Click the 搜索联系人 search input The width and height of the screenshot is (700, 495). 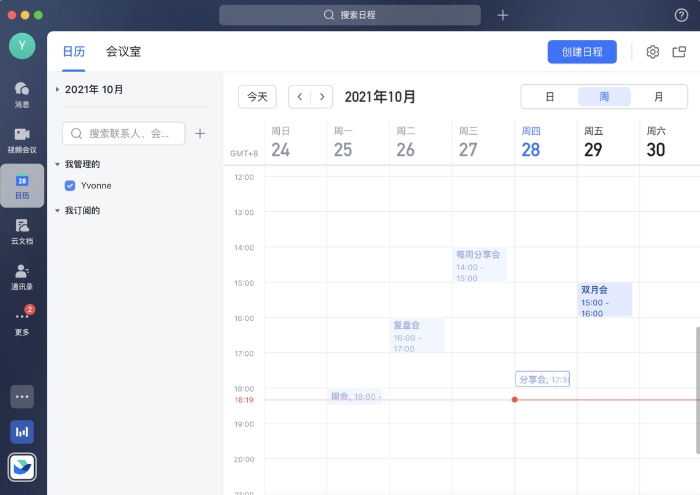tap(124, 133)
